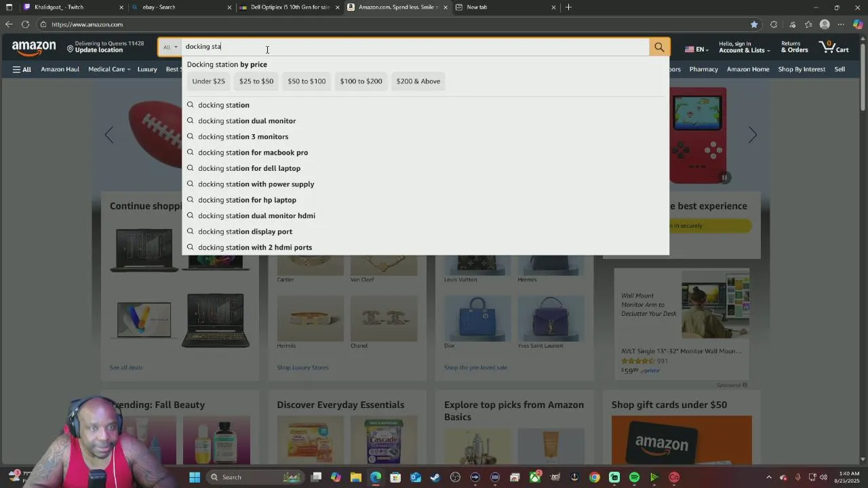
Task: Open Returns & Orders
Action: point(794,47)
